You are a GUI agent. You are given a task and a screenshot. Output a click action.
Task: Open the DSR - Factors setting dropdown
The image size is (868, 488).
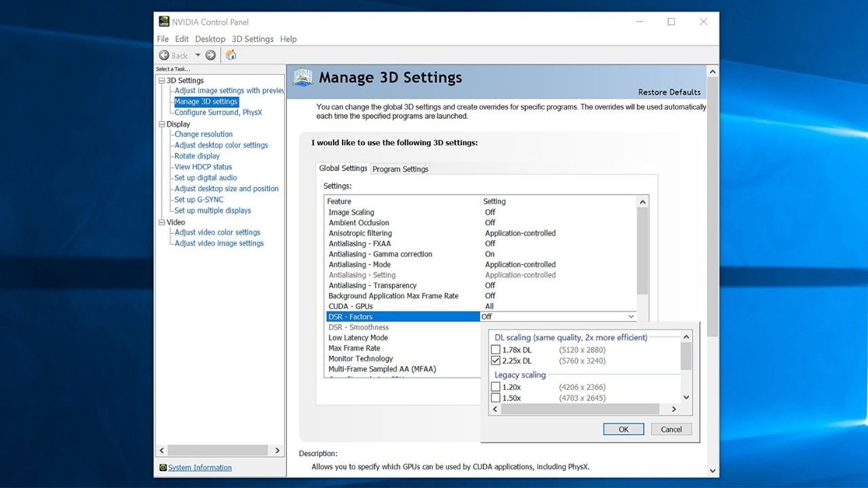pos(631,317)
